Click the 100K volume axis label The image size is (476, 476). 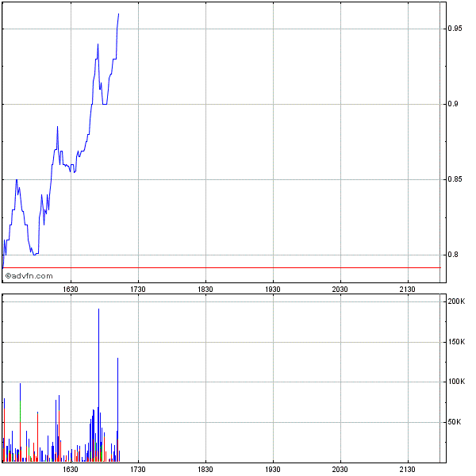point(456,382)
